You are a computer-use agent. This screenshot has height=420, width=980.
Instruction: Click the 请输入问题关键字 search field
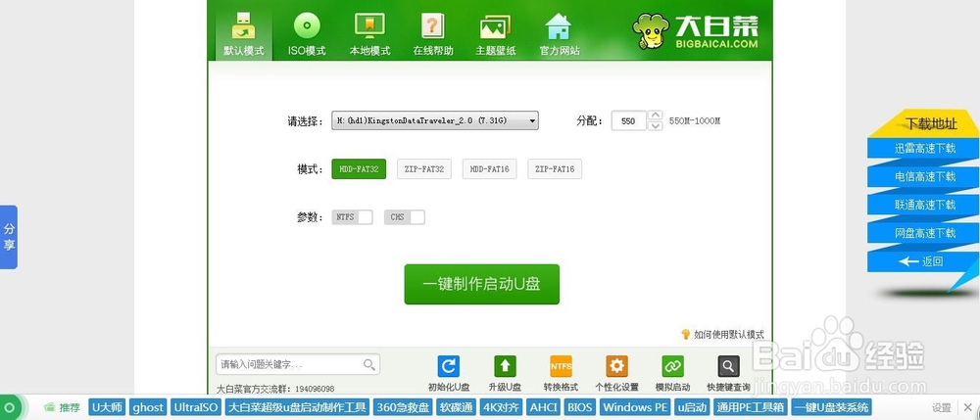pyautogui.click(x=298, y=364)
